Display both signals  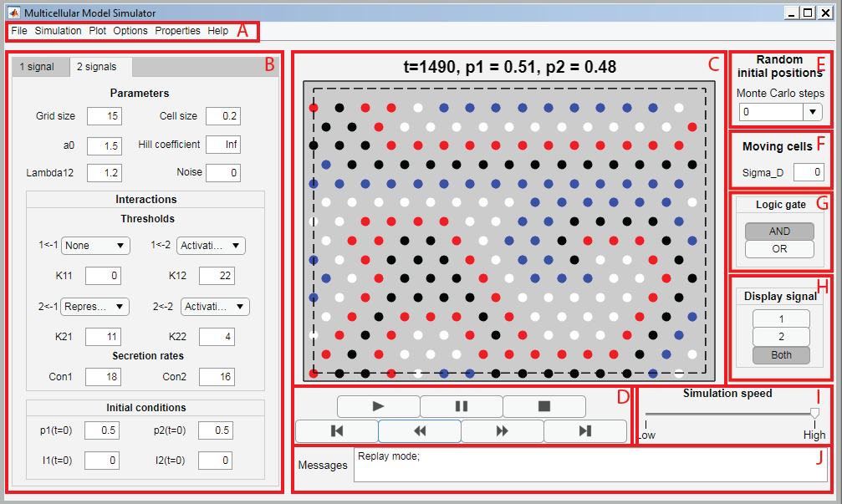[781, 355]
